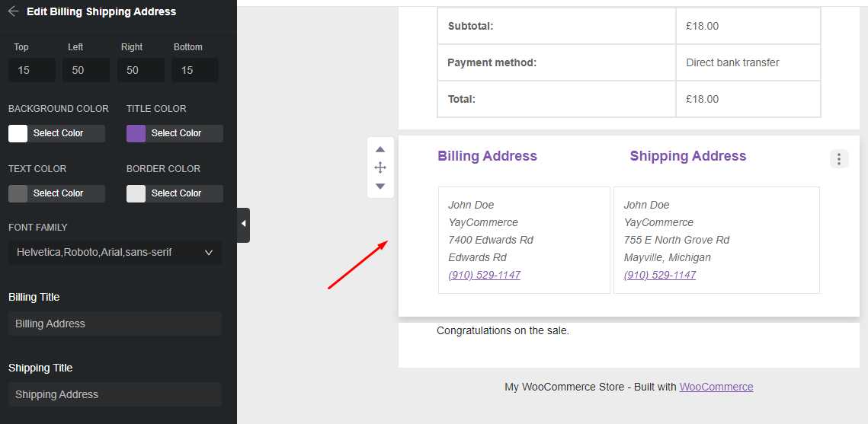Click the drag-move cross icon on the block

click(x=380, y=167)
